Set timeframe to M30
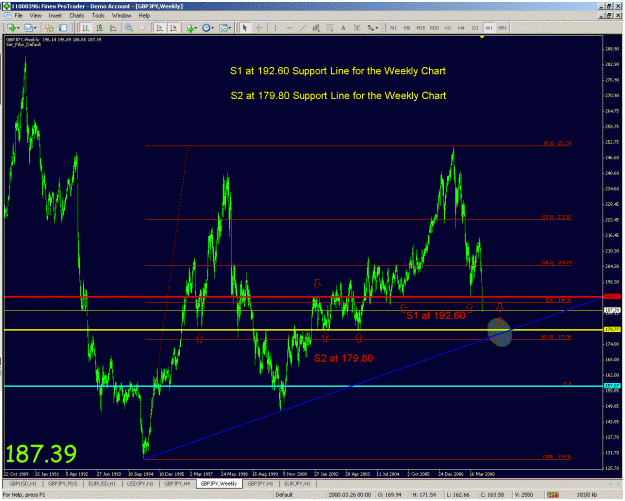625x501 pixels. tap(434, 28)
